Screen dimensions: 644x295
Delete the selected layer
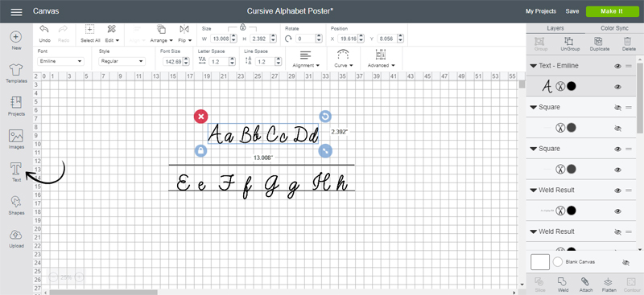click(x=628, y=44)
